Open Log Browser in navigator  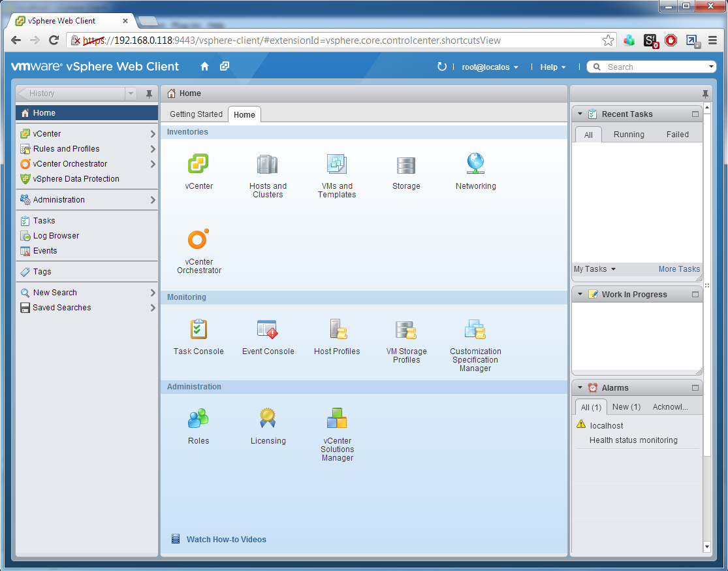click(x=87, y=236)
